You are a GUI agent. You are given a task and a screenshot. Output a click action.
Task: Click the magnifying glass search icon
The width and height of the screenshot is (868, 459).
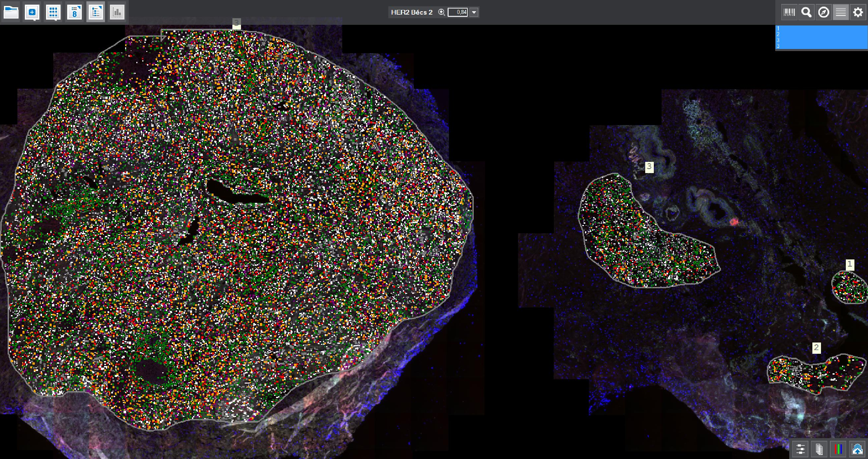[x=806, y=13]
